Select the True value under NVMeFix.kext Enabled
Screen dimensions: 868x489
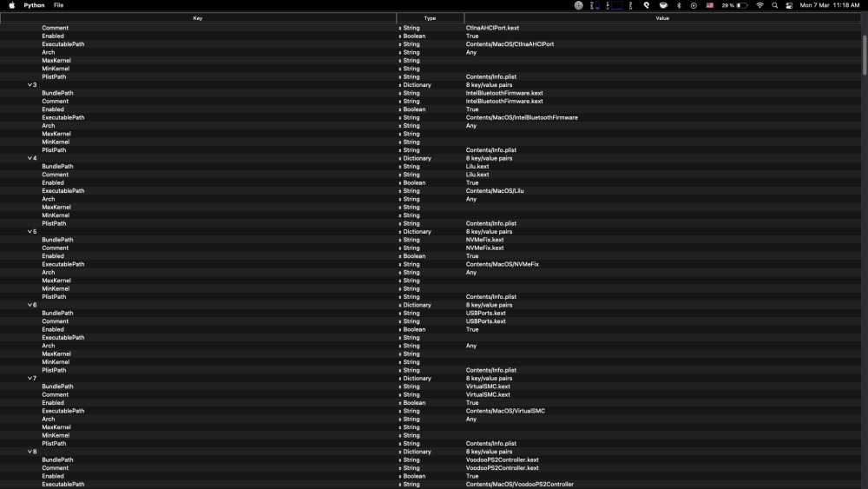point(472,256)
